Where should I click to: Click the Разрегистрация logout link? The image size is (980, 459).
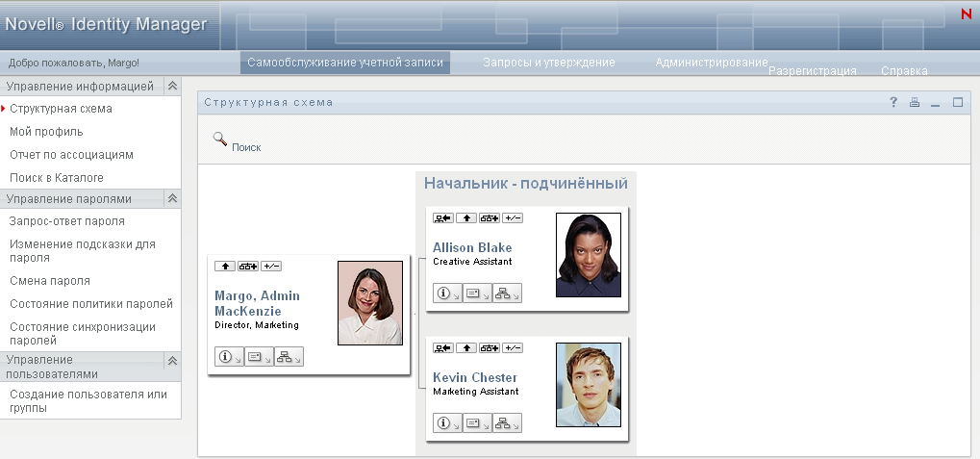[x=812, y=70]
